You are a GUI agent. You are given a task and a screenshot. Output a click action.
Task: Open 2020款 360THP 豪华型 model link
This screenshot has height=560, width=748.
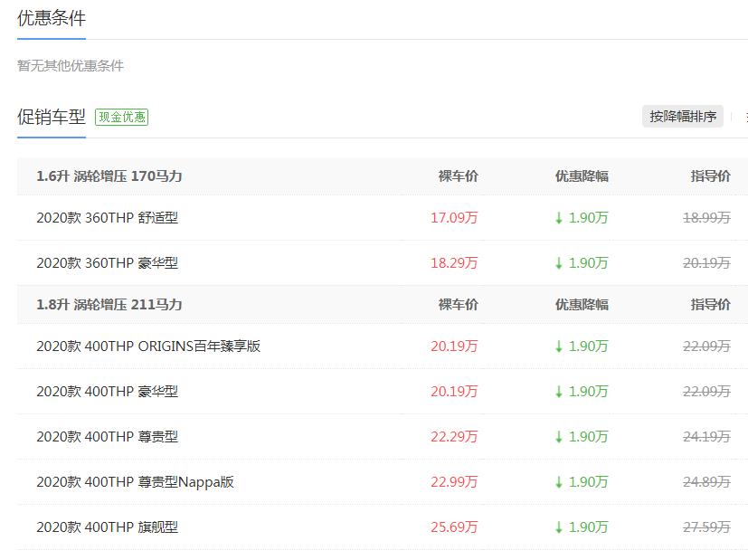(107, 263)
